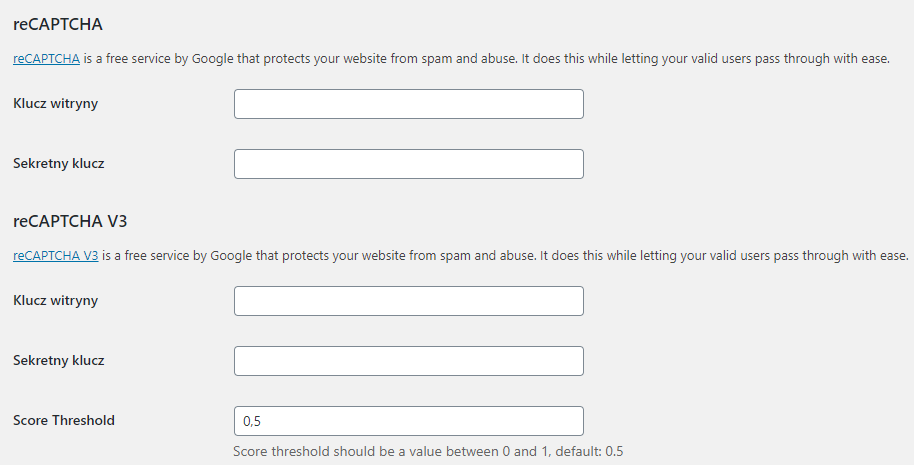
Task: Click the Score threshold hint text below field
Action: tap(428, 451)
